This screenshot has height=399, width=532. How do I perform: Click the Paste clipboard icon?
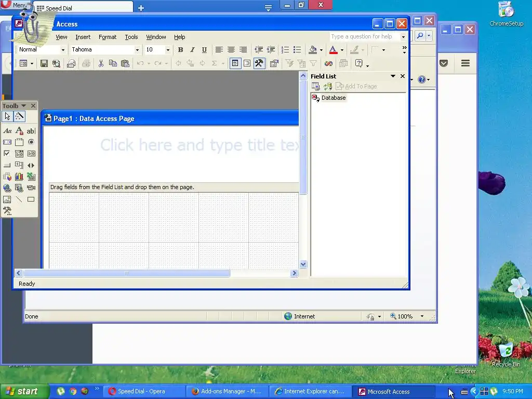coord(125,63)
